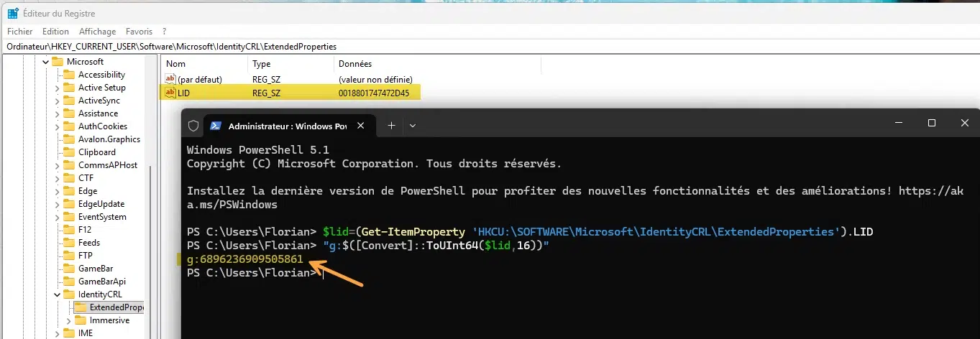Click the Nom column header
Image resolution: width=980 pixels, height=339 pixels.
[x=203, y=64]
